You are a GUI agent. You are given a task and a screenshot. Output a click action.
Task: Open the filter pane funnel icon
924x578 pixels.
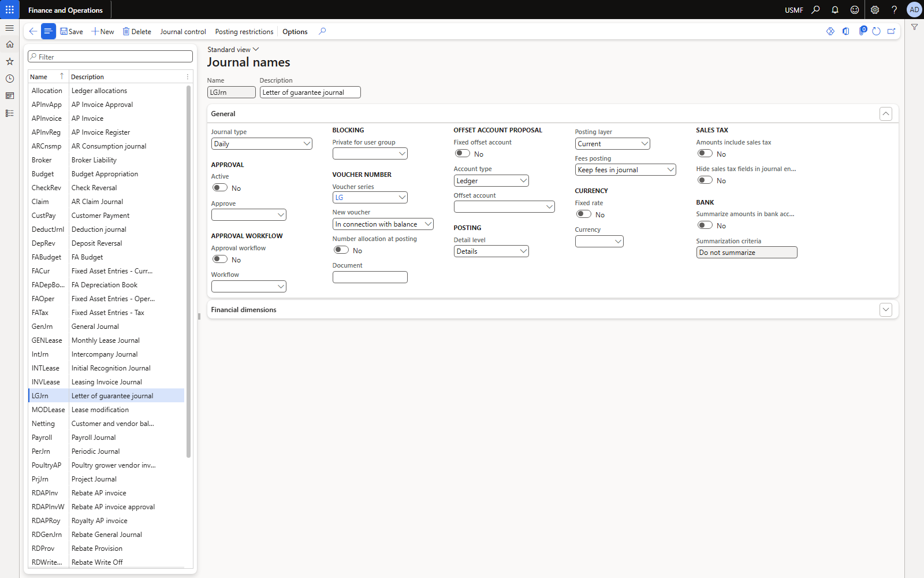[914, 27]
